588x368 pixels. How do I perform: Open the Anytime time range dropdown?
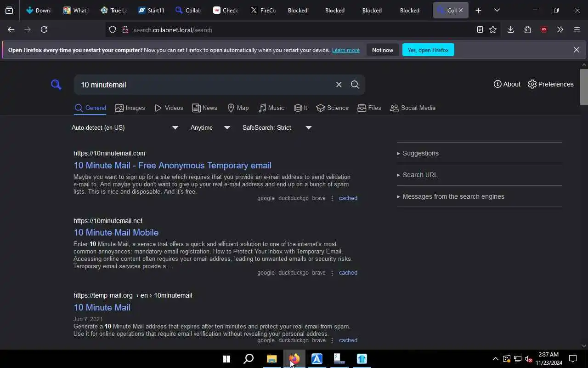(210, 127)
